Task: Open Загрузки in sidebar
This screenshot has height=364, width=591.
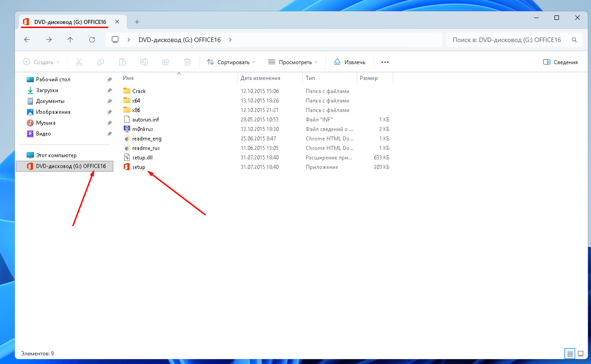Action: (47, 90)
